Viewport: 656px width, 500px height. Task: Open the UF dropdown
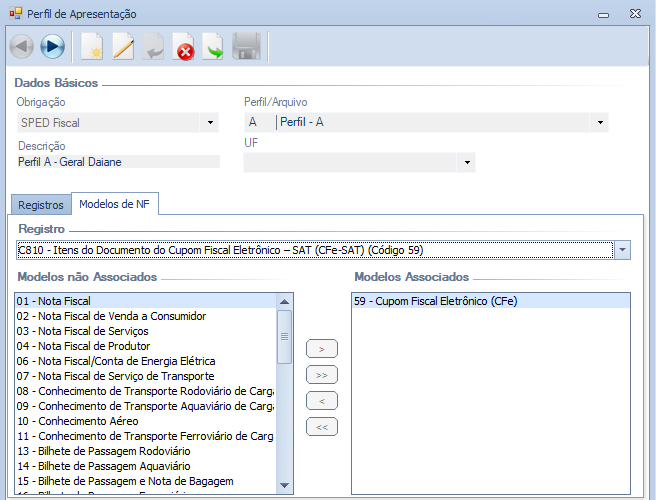click(466, 162)
